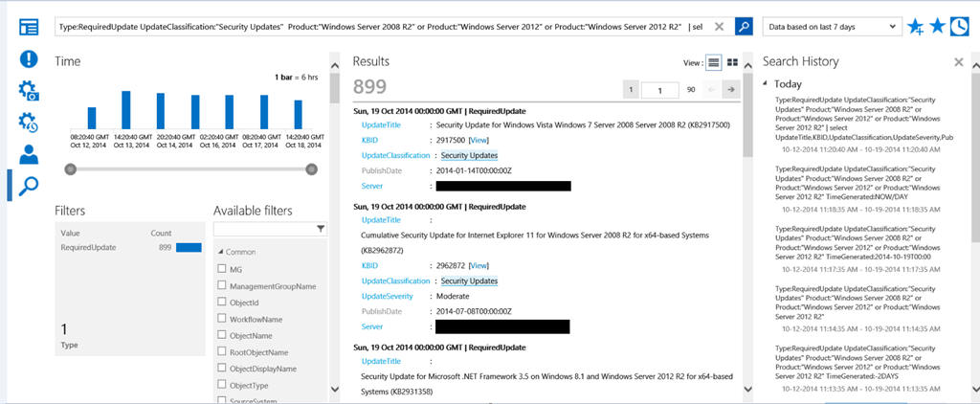
Task: Check the ManagementGroupName filter checkbox
Action: coord(222,286)
